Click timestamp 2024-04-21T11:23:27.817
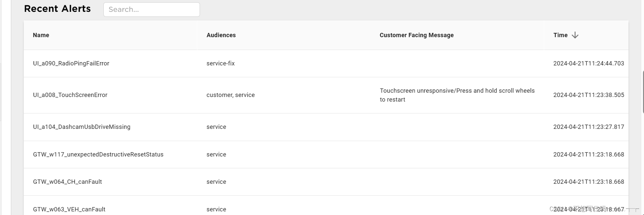 [x=589, y=127]
